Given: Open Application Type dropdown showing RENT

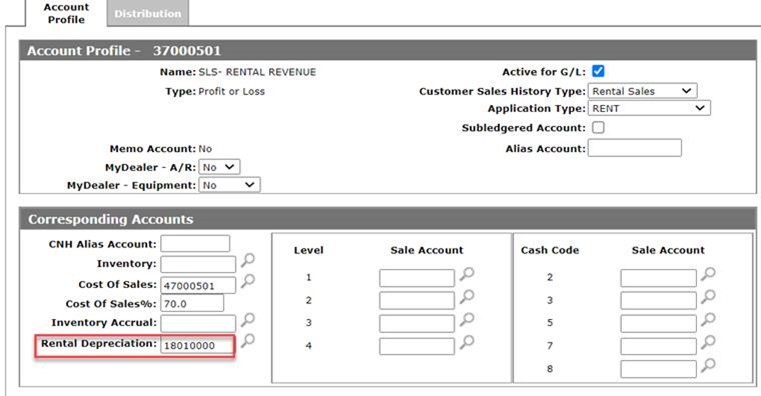Looking at the screenshot, I should [649, 108].
